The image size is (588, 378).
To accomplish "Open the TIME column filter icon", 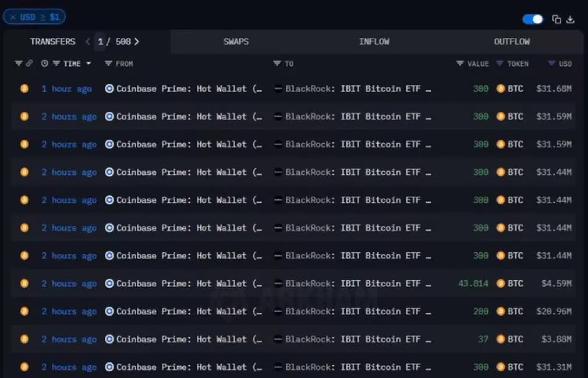I will (x=56, y=63).
